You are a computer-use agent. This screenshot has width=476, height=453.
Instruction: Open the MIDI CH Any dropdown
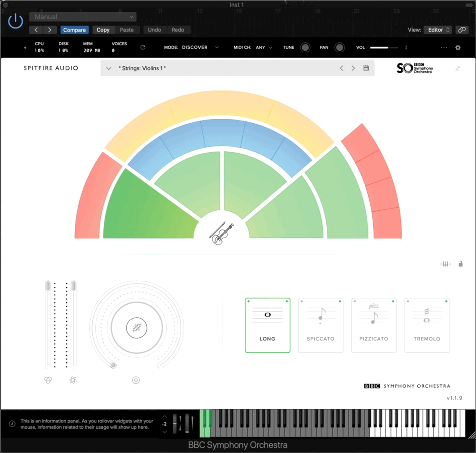coord(264,47)
